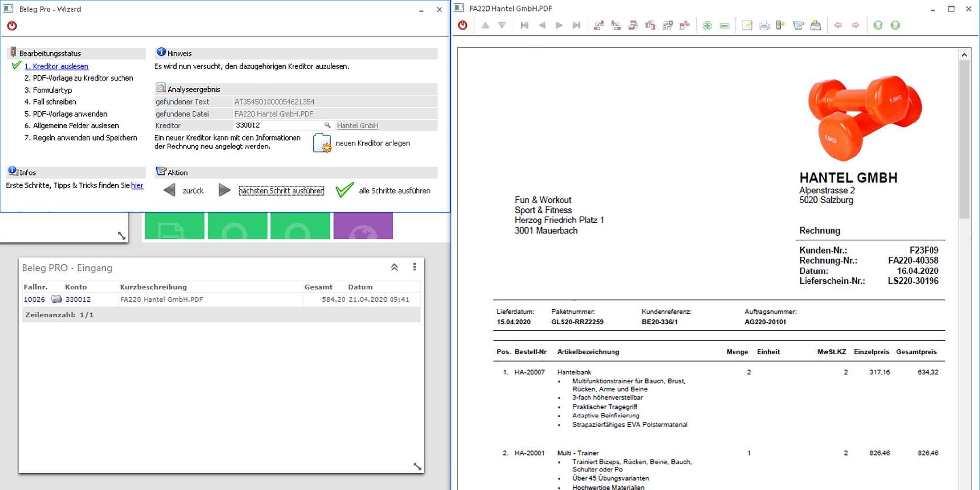Image resolution: width=980 pixels, height=490 pixels.
Task: Click the red scissors split icon
Action: 685,25
